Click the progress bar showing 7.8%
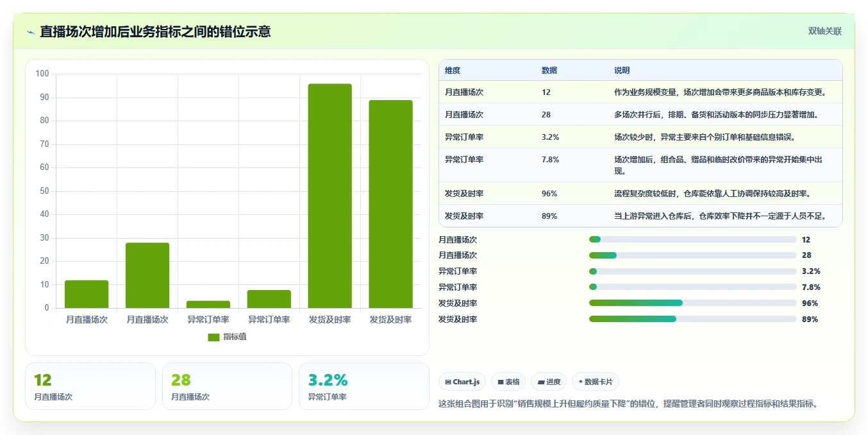The image size is (868, 435). [693, 287]
